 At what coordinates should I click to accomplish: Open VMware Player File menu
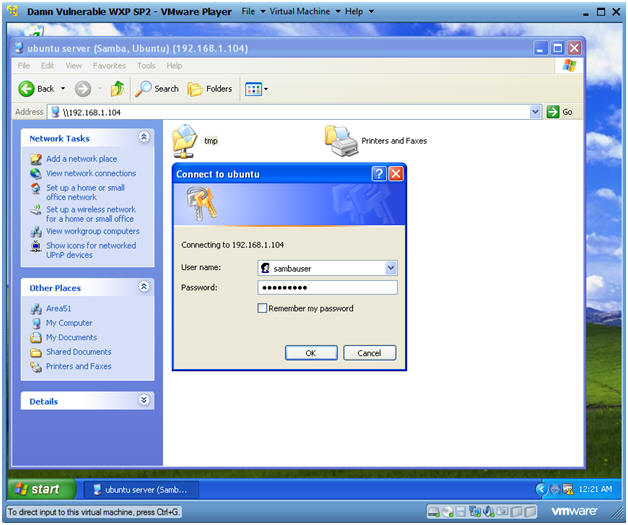coord(253,12)
